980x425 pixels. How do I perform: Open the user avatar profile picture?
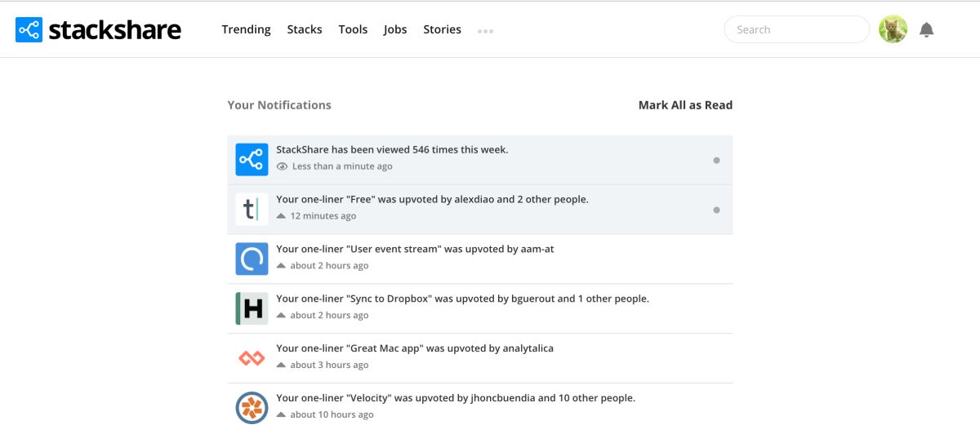893,29
